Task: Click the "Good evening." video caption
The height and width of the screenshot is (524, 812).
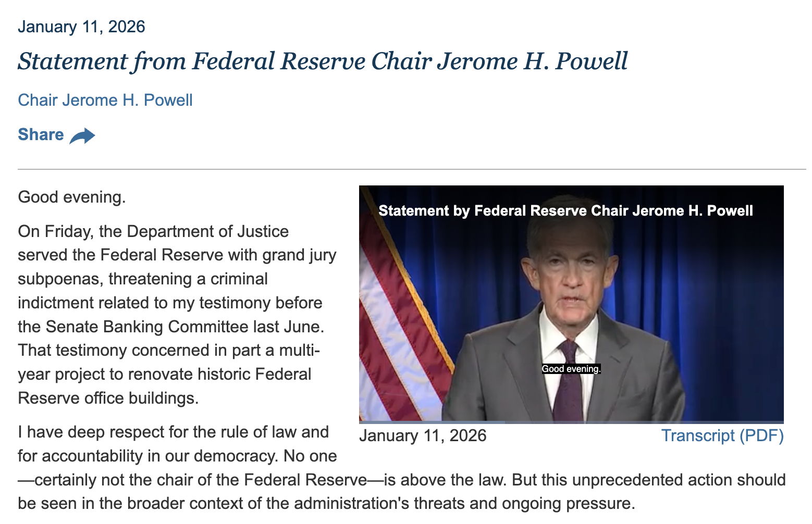Action: pos(571,369)
